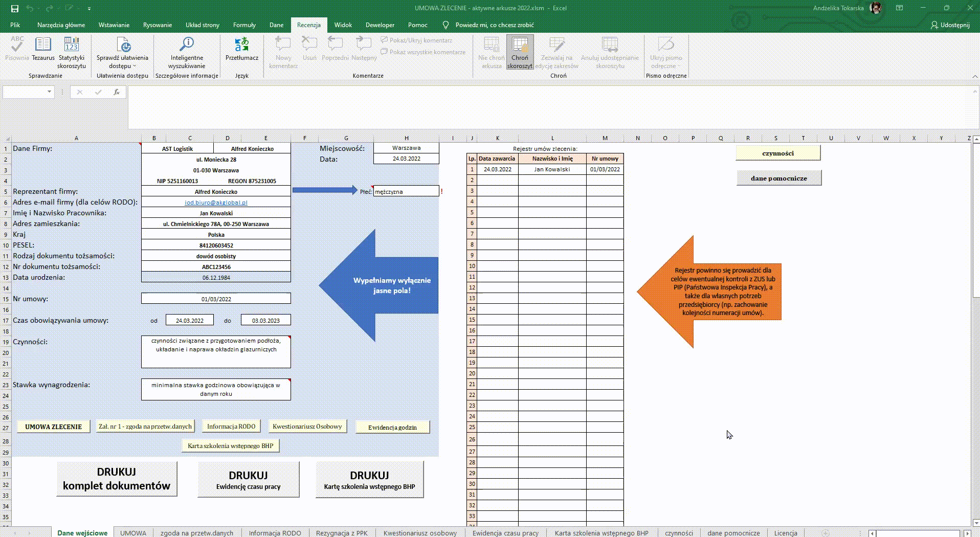Click Zał. nr 1 - zgoda na przetw.danych button
The height and width of the screenshot is (537, 980).
[x=145, y=426]
